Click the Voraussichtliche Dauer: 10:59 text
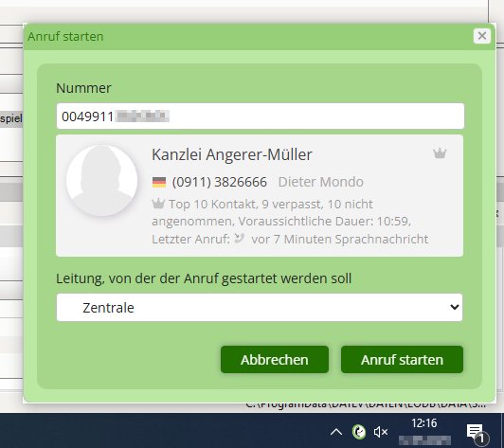 click(324, 221)
